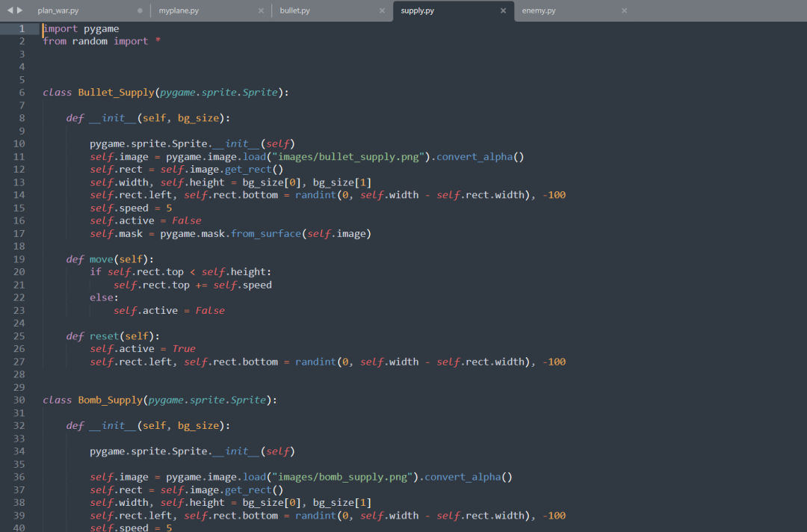Click the reset method name on line 25
The image size is (807, 532).
coord(104,335)
